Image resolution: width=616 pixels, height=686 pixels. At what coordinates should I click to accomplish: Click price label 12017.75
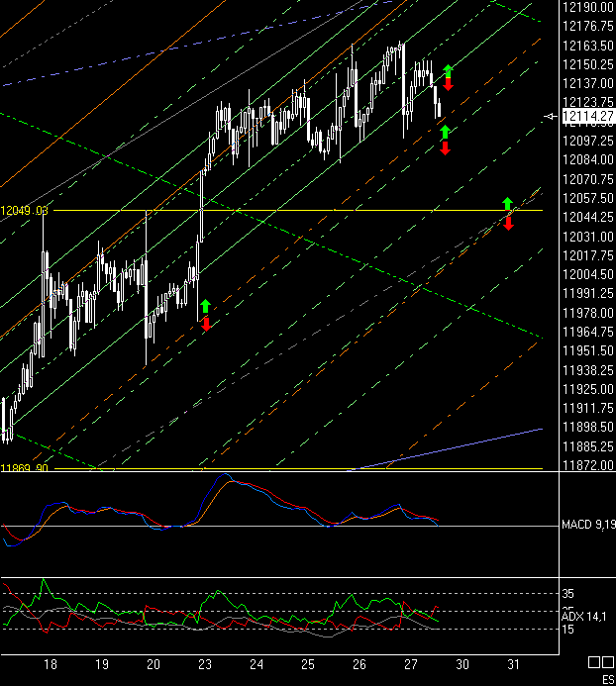click(x=588, y=255)
